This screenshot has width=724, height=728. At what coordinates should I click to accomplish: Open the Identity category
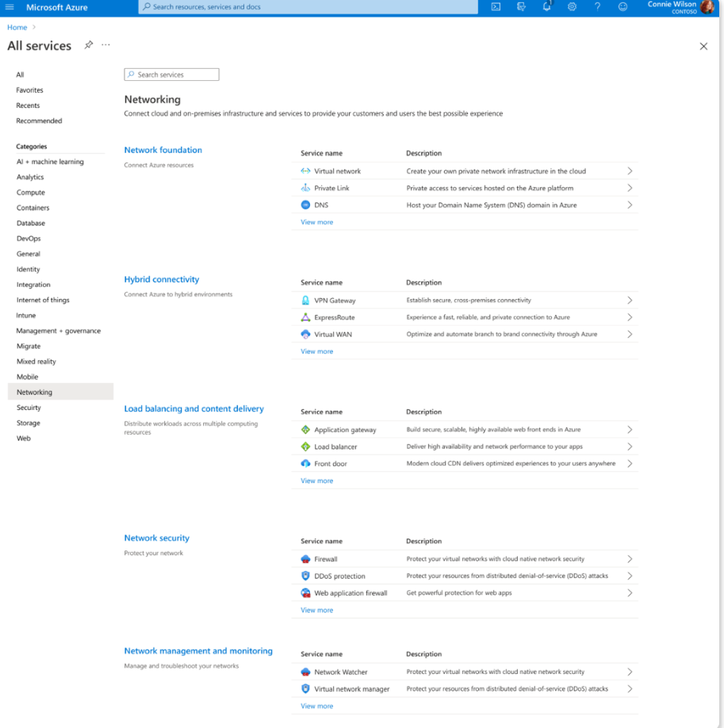[x=29, y=270]
